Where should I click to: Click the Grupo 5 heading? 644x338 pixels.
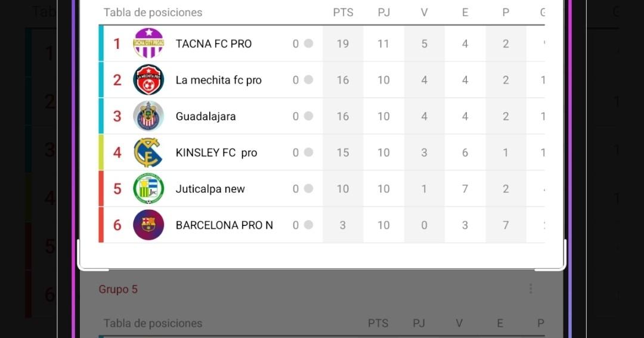tap(118, 289)
